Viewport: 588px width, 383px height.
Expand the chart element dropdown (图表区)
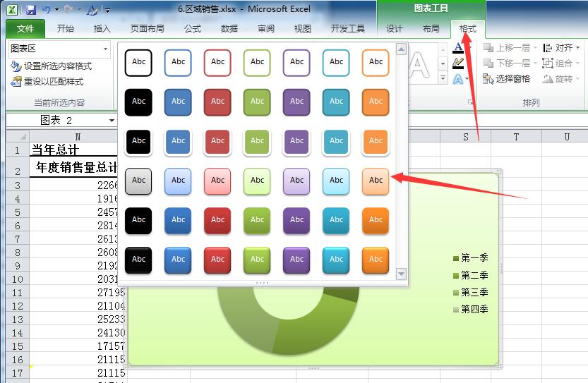[106, 49]
